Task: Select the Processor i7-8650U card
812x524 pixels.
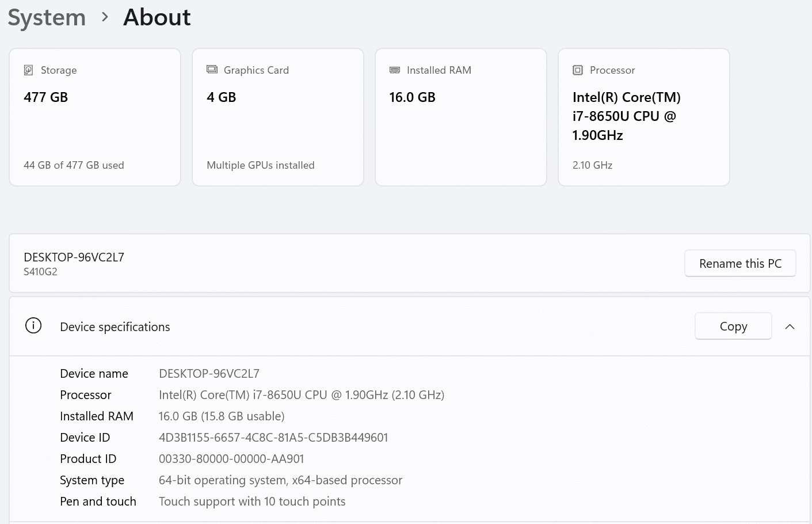Action: click(644, 117)
